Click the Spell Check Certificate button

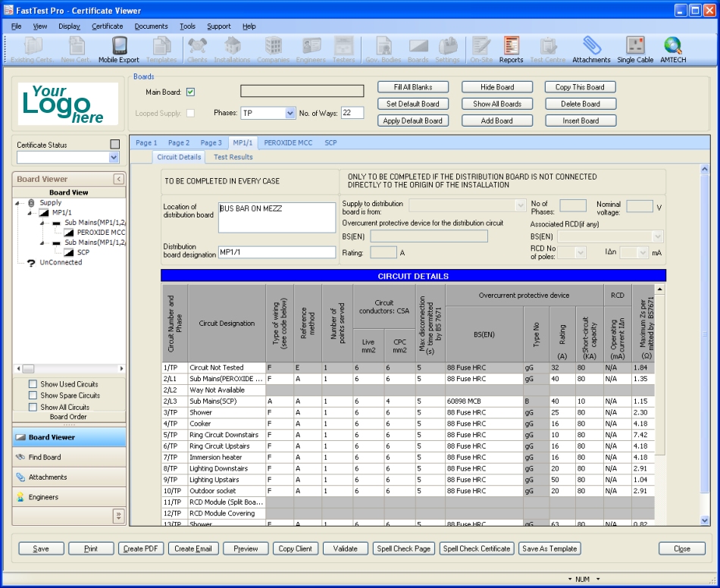pyautogui.click(x=477, y=549)
